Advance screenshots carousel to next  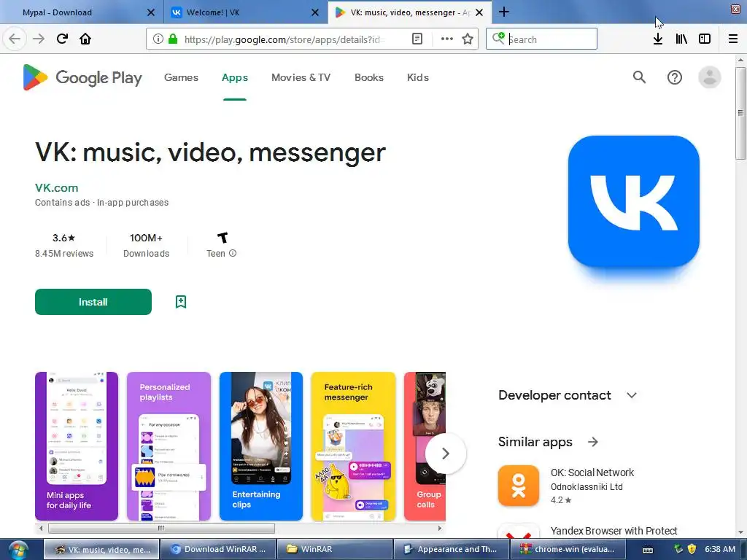(x=445, y=454)
